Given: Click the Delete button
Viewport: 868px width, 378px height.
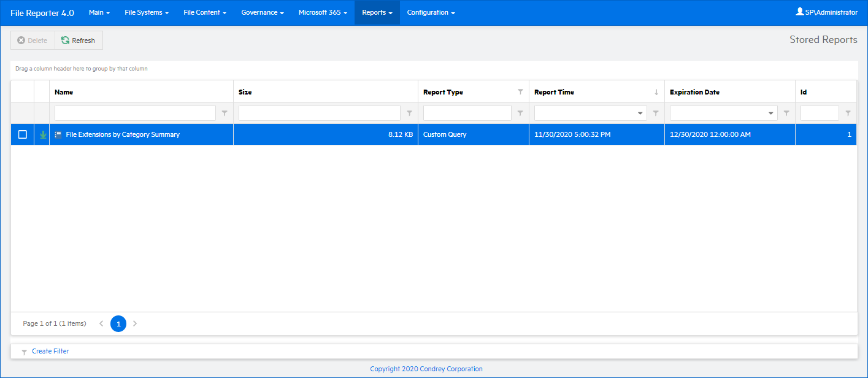Looking at the screenshot, I should click(x=33, y=40).
